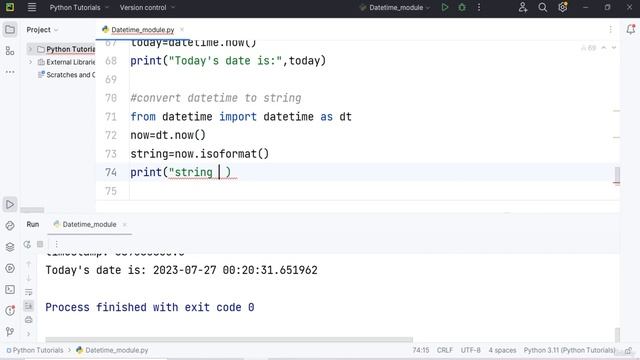640x360 pixels.
Task: Open the Code With Me user icon
Action: tap(523, 7)
